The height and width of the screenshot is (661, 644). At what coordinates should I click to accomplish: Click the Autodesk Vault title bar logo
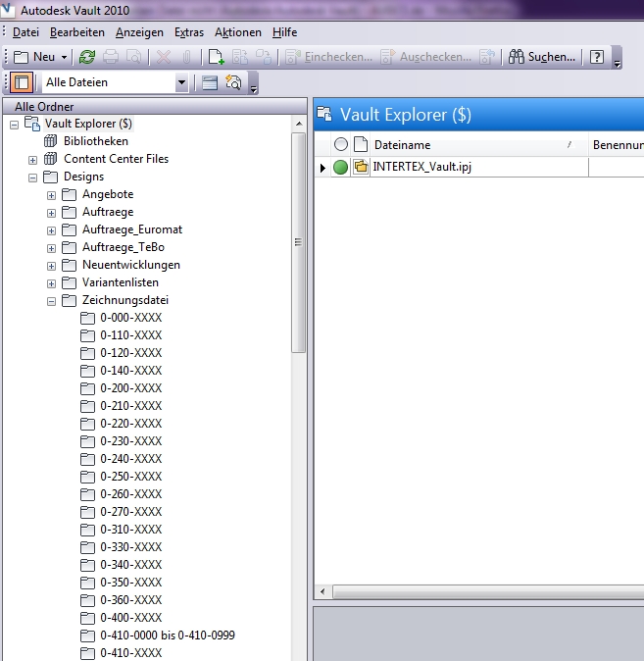click(x=9, y=9)
